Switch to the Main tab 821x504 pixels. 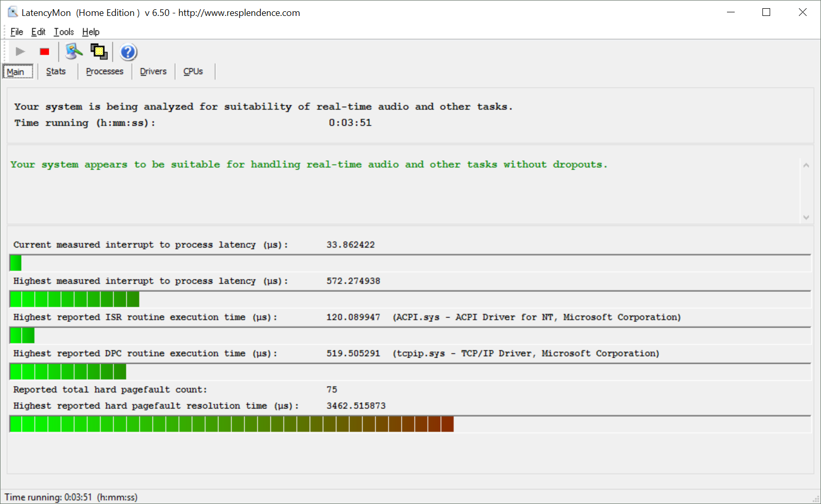click(18, 71)
